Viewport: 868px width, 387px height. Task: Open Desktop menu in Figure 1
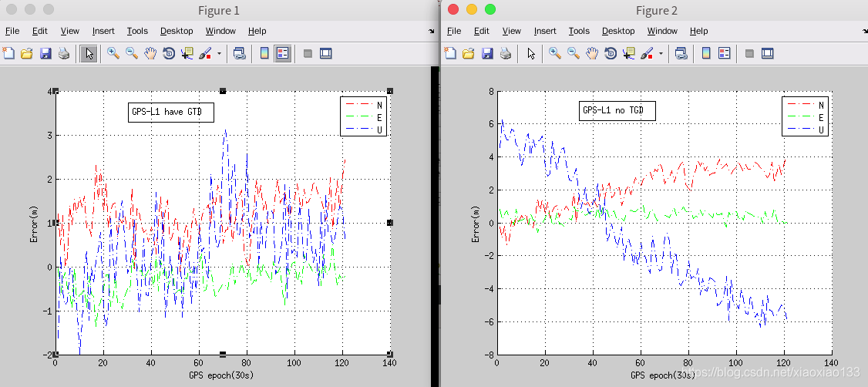point(177,31)
